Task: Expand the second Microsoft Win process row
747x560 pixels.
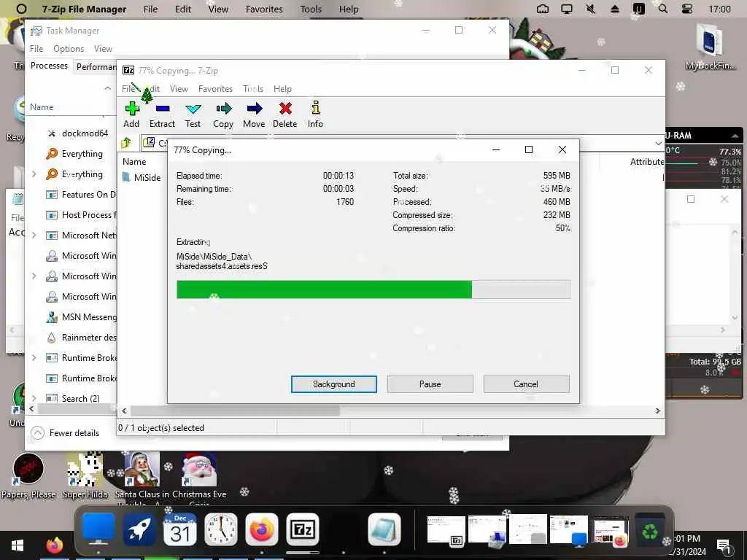Action: (x=34, y=276)
